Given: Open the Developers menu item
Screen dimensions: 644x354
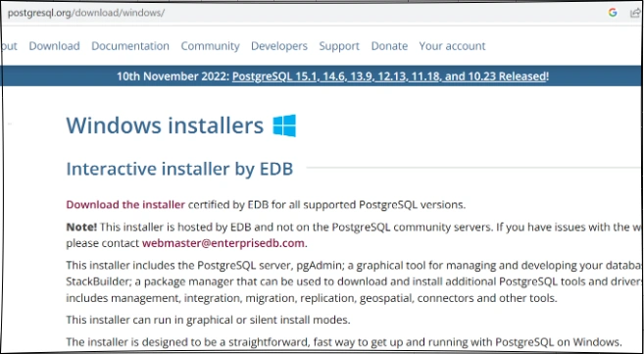Looking at the screenshot, I should click(x=279, y=46).
